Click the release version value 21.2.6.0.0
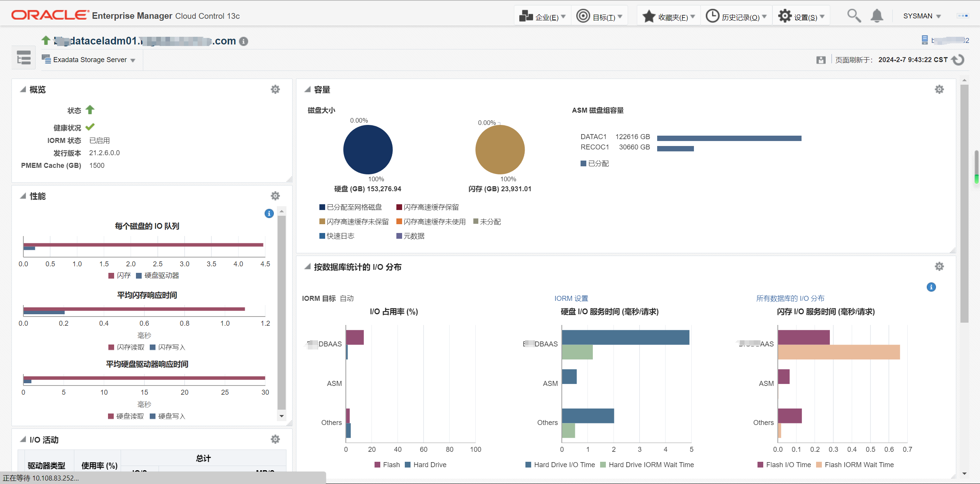Screen dimensions: 980x484 105,153
